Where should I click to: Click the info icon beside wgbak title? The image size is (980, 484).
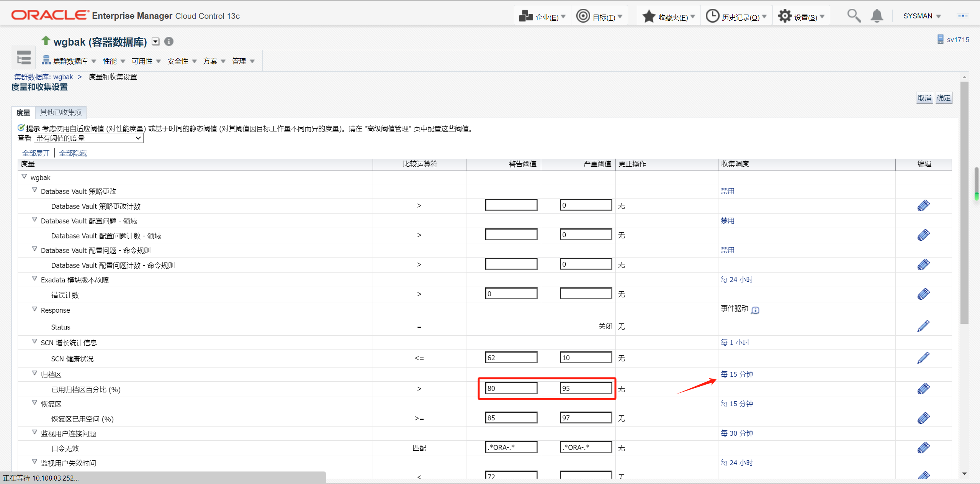(x=169, y=41)
